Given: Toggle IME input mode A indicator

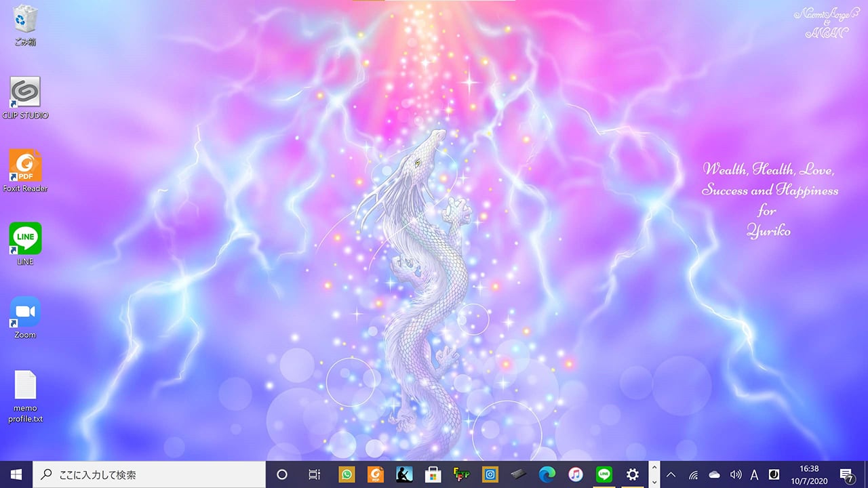Looking at the screenshot, I should (x=754, y=474).
